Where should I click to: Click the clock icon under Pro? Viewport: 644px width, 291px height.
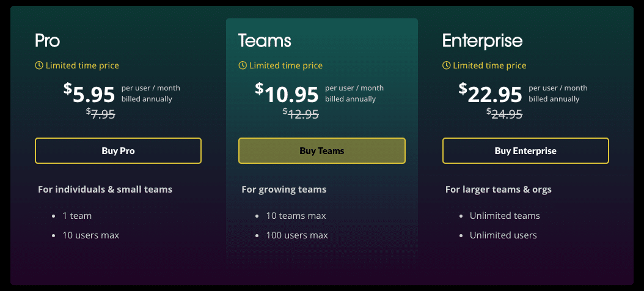coord(39,65)
